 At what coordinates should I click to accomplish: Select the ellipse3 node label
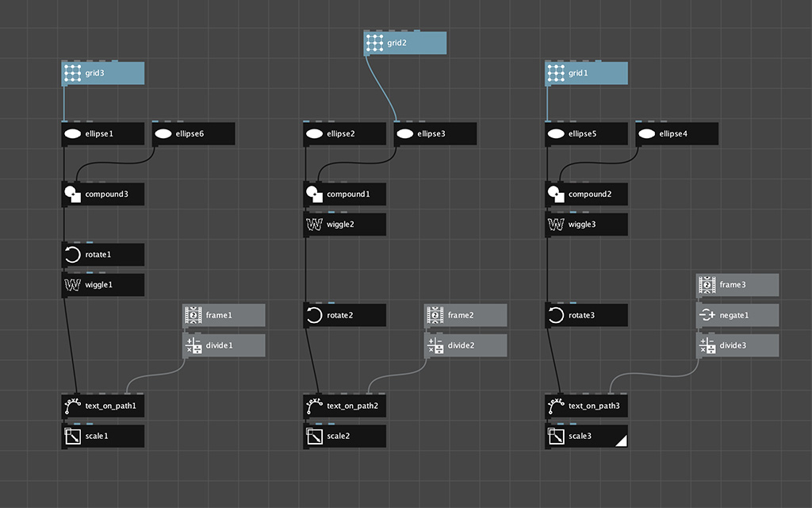[x=431, y=133]
